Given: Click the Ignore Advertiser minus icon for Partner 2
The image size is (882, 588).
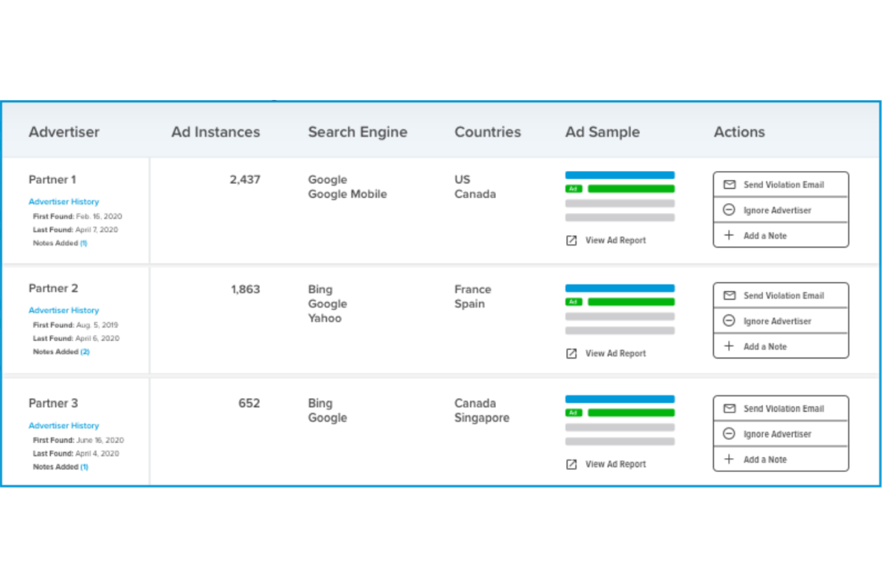Looking at the screenshot, I should pyautogui.click(x=729, y=321).
